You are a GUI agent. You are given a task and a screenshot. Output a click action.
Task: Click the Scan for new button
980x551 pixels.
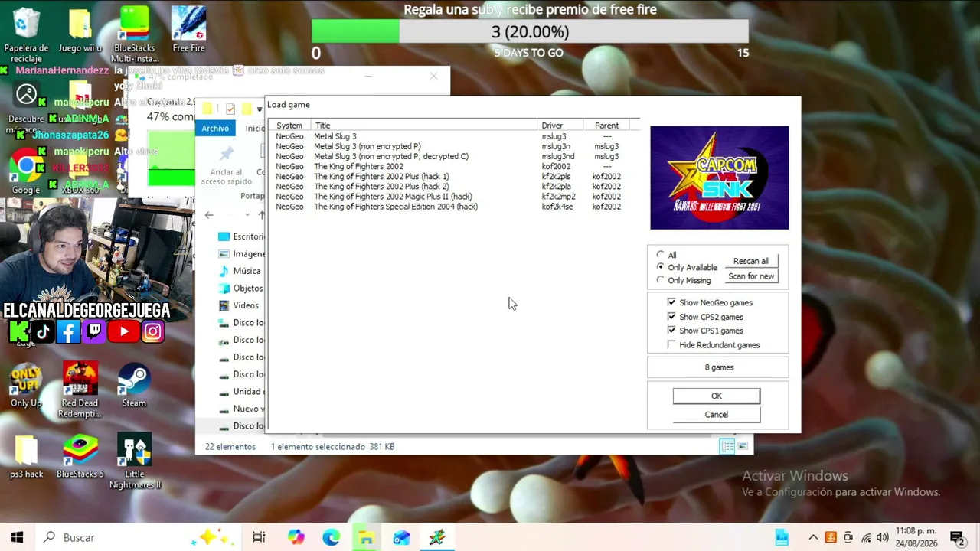pyautogui.click(x=750, y=276)
